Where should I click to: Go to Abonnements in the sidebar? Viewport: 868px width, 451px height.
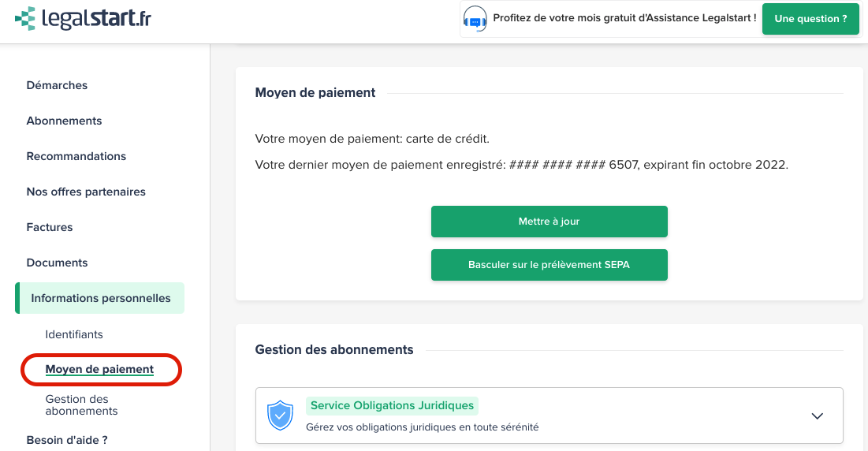[64, 121]
